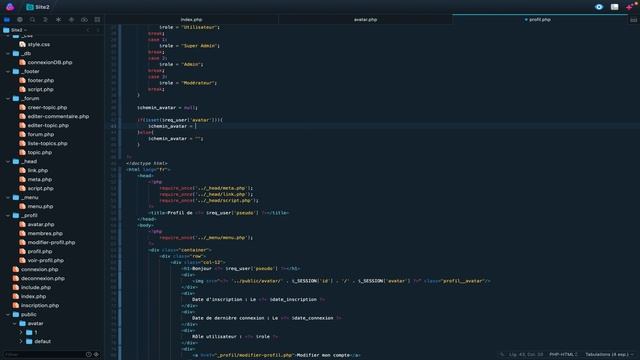Click the connexionDB.php file icon
The height and width of the screenshot is (360, 640).
point(22,62)
